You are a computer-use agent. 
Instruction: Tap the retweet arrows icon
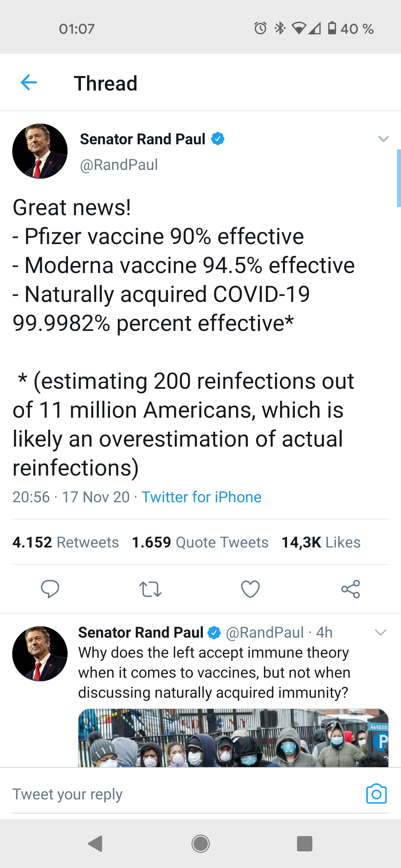click(150, 589)
